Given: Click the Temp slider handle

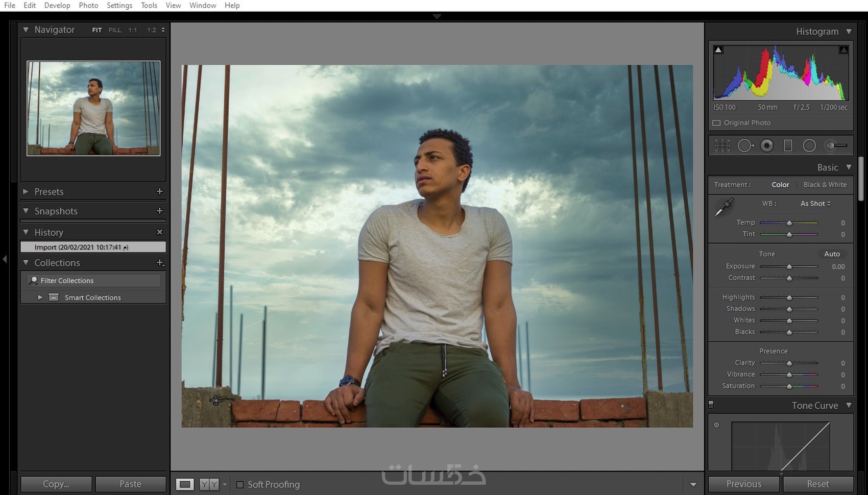Looking at the screenshot, I should click(x=789, y=223).
